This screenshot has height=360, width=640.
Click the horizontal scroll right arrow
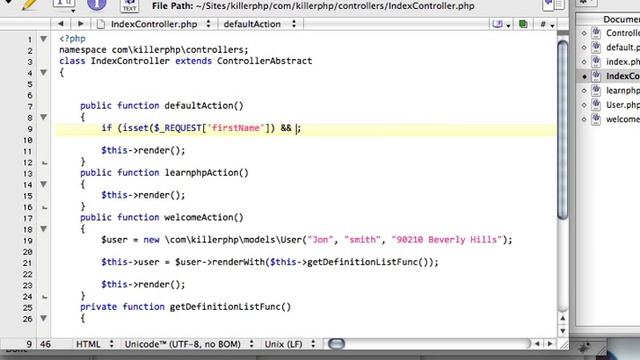pos(550,344)
